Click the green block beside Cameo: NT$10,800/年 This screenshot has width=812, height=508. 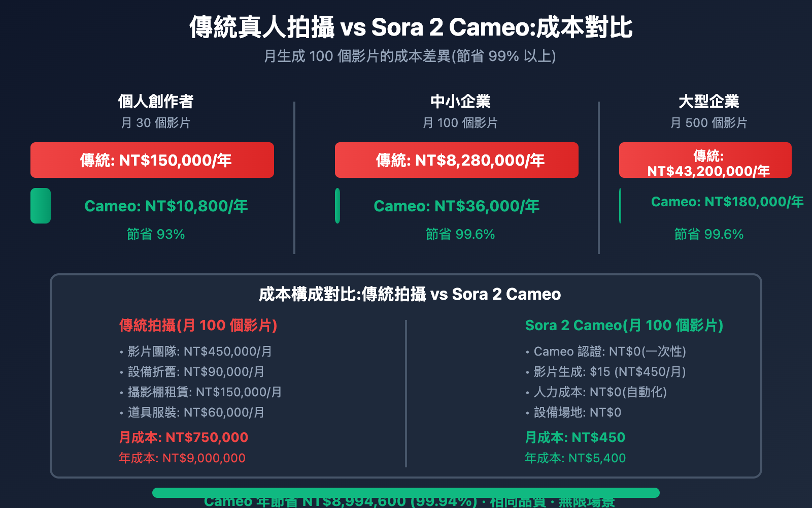pos(41,206)
